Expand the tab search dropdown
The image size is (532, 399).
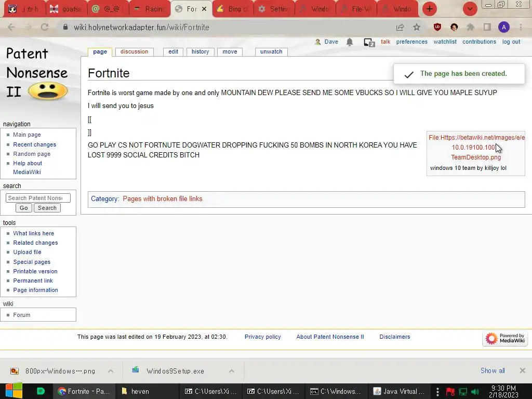470,9
